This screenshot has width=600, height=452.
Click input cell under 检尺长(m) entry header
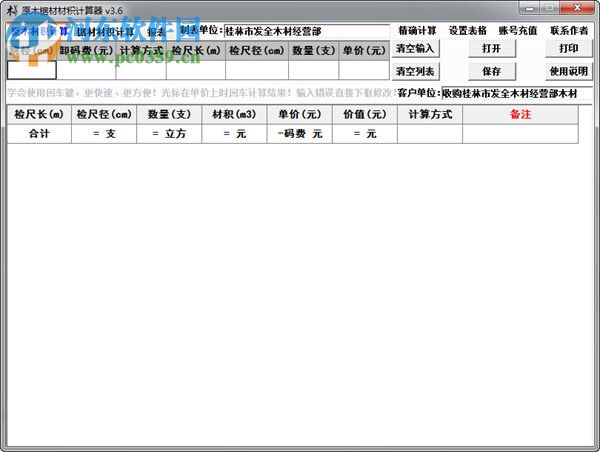[x=196, y=70]
